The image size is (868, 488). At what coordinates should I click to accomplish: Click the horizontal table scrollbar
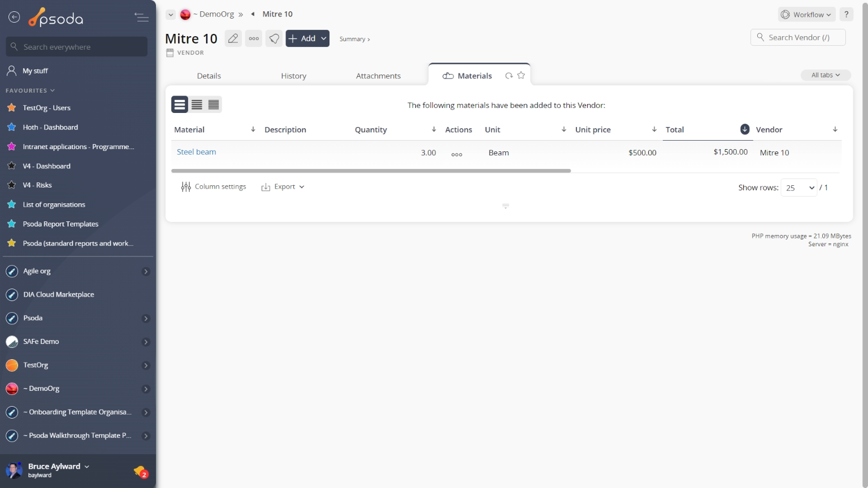click(x=371, y=171)
